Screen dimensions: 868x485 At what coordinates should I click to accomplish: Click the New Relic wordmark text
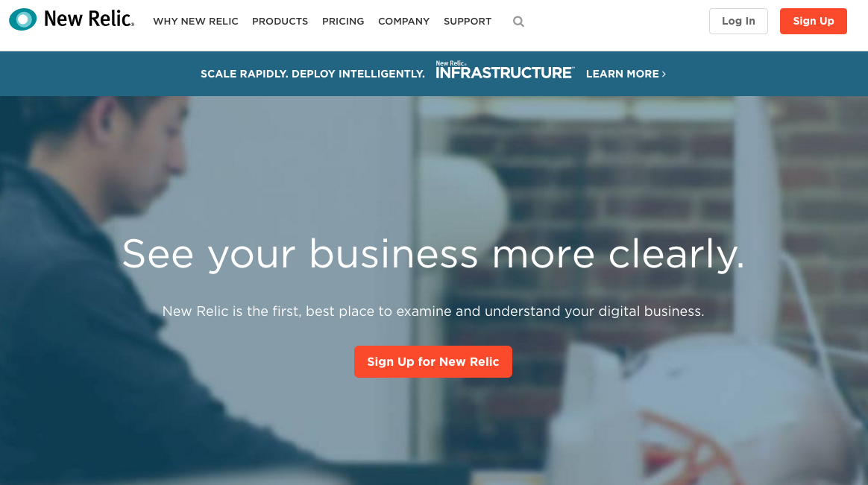pyautogui.click(x=89, y=19)
